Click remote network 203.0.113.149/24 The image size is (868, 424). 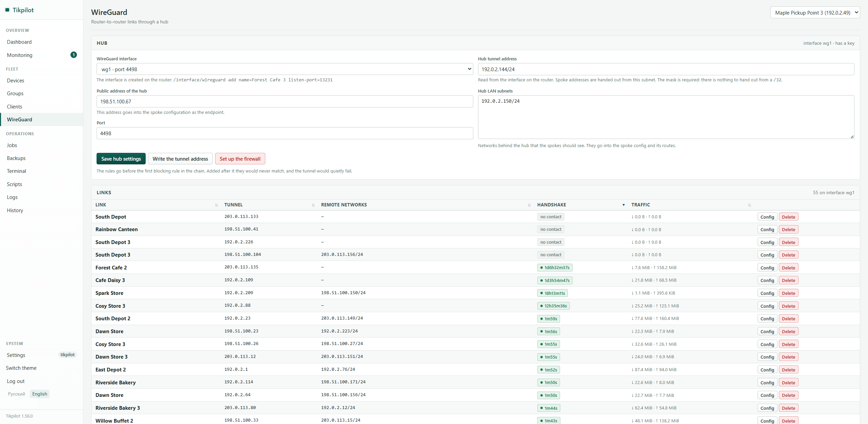342,318
